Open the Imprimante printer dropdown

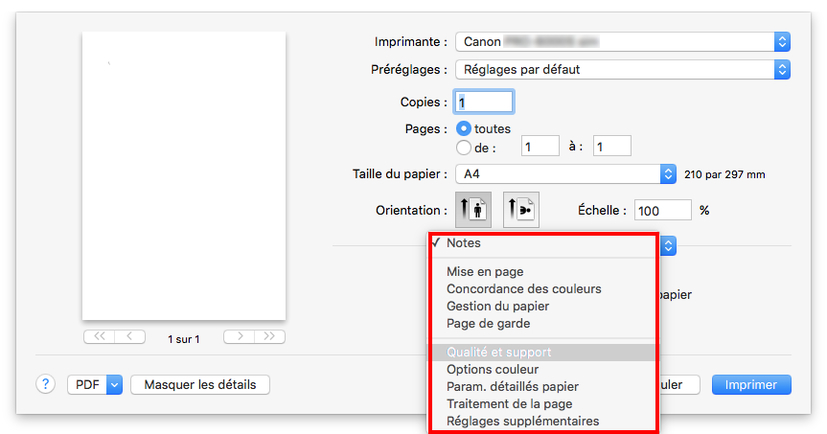(622, 42)
